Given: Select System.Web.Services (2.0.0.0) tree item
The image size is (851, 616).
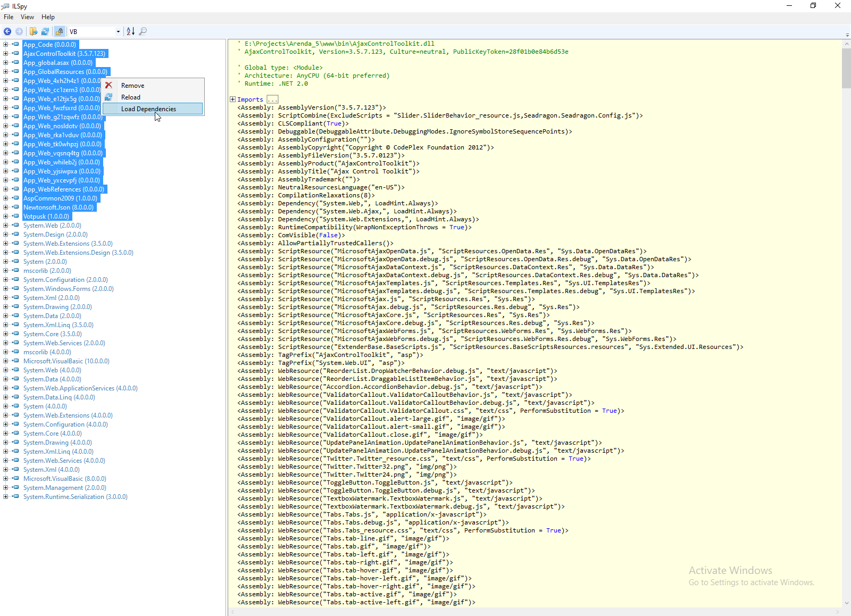Looking at the screenshot, I should pyautogui.click(x=64, y=343).
